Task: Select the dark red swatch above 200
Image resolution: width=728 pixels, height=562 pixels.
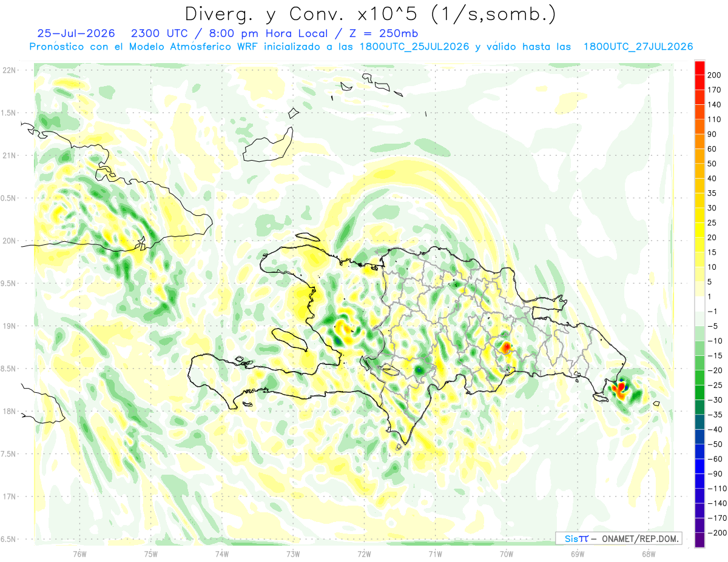Action: 699,68
